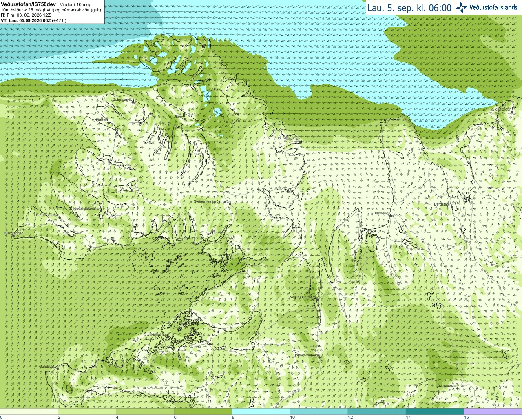Select the Bjargtangar station marker

(x=13, y=236)
